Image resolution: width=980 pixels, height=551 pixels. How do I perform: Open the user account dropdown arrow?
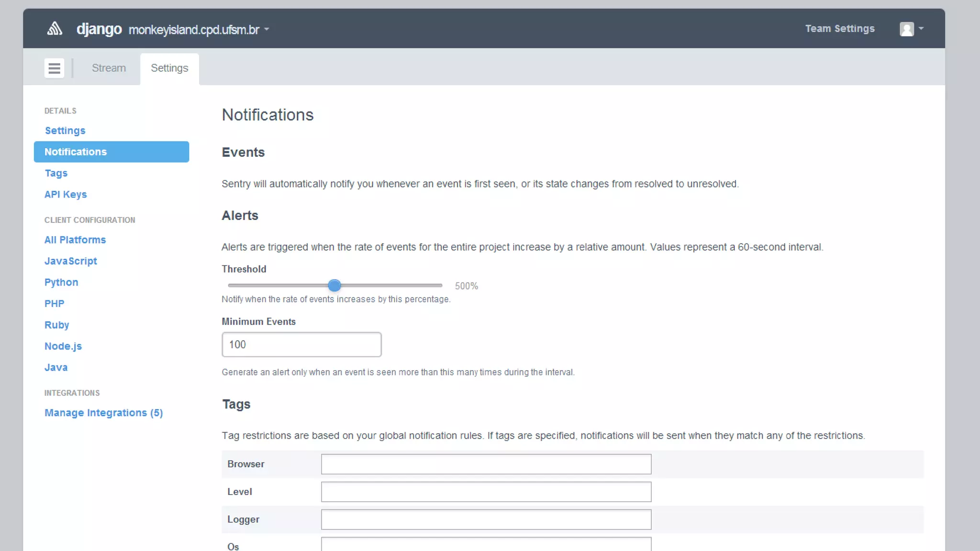point(921,29)
